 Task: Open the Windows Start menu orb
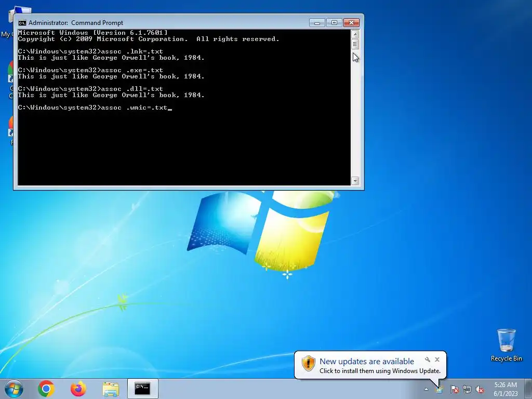coord(14,389)
